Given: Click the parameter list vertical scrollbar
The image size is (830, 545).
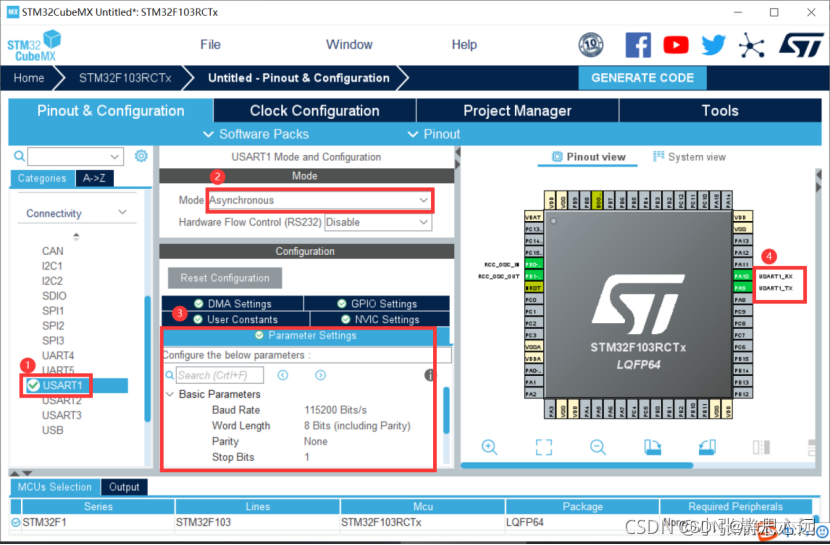Looking at the screenshot, I should click(x=446, y=411).
